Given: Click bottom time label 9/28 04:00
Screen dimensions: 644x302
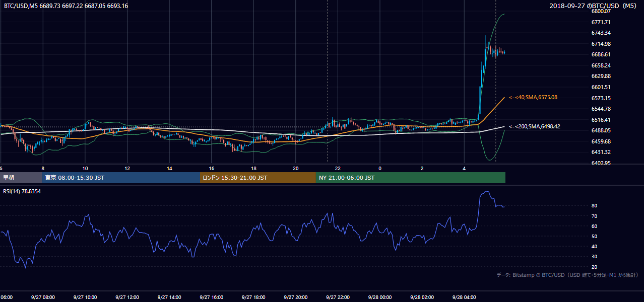Looking at the screenshot, I should pos(464,297).
